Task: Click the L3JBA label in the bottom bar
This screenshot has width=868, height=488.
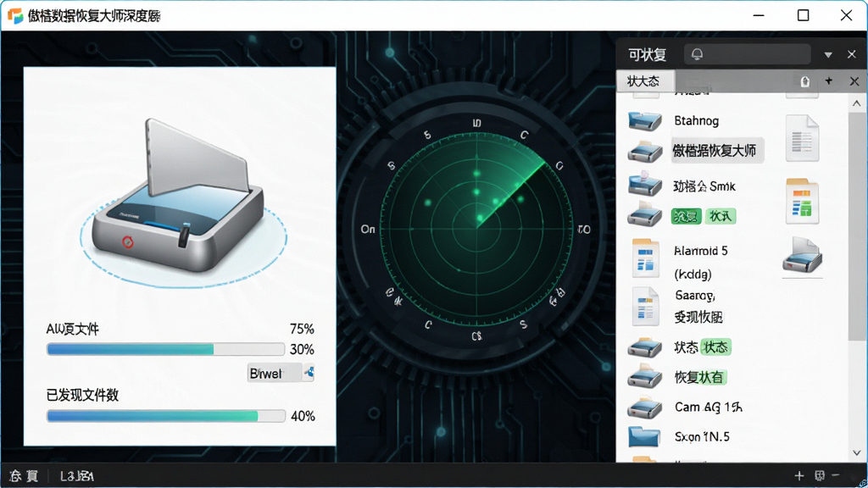Action: click(x=77, y=476)
